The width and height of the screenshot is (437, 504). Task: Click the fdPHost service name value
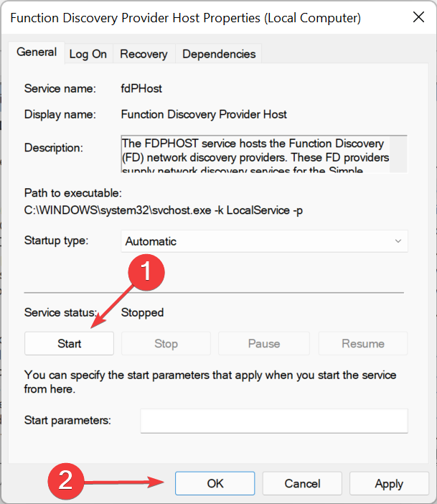tap(141, 89)
